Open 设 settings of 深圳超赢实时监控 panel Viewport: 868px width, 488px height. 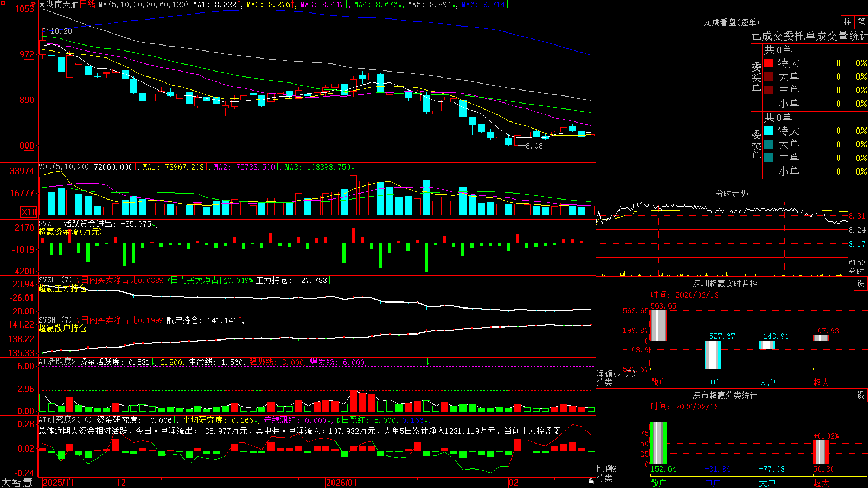coord(861,284)
